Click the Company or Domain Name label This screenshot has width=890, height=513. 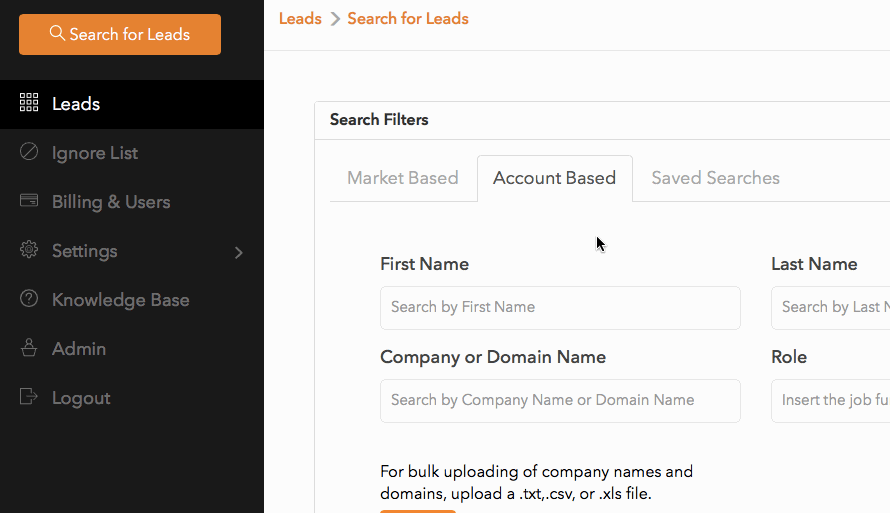coord(493,357)
